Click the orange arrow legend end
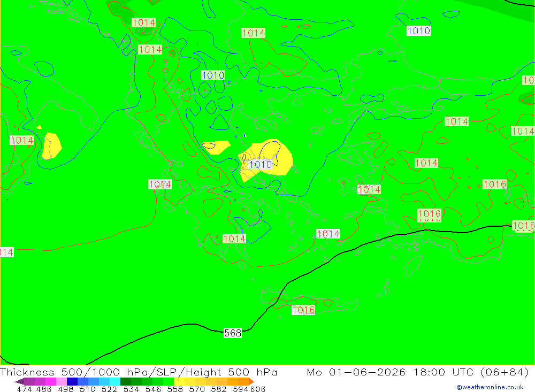The height and width of the screenshot is (392, 535). 251,381
